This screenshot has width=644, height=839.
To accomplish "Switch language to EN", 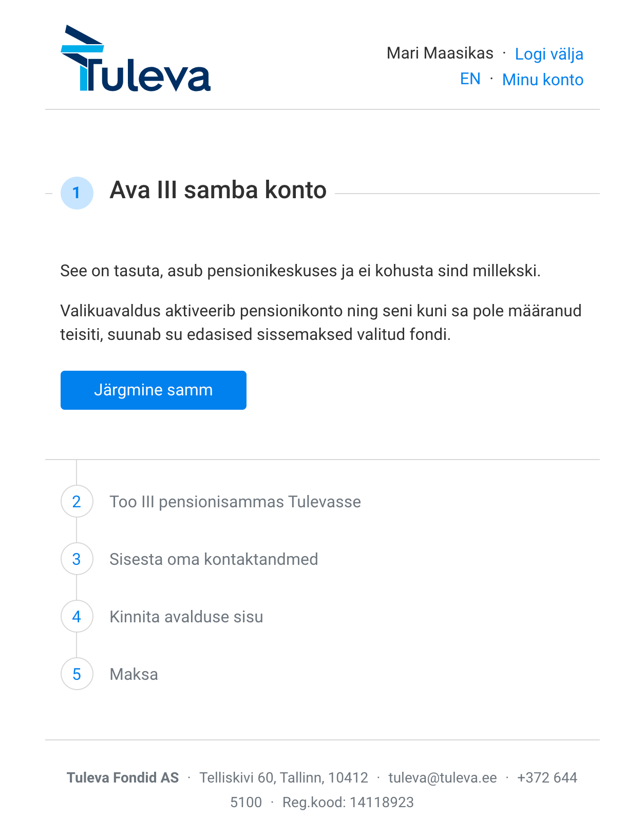I will 470,79.
